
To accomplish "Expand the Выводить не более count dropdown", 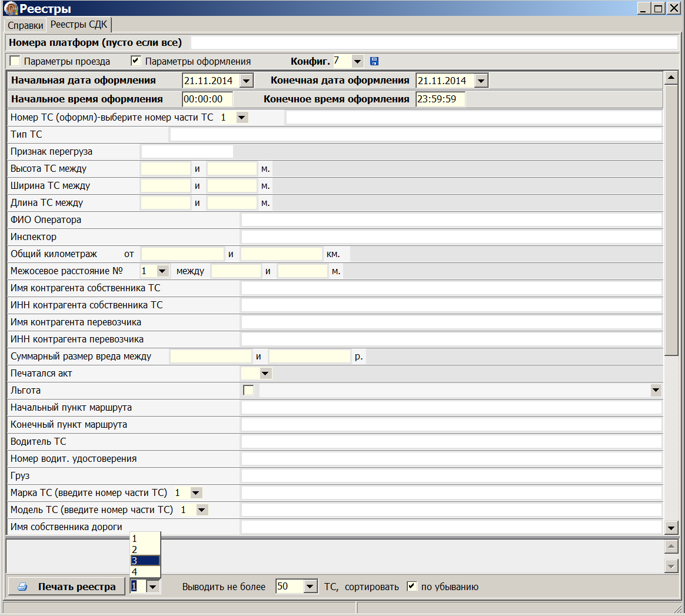I will coord(311,587).
